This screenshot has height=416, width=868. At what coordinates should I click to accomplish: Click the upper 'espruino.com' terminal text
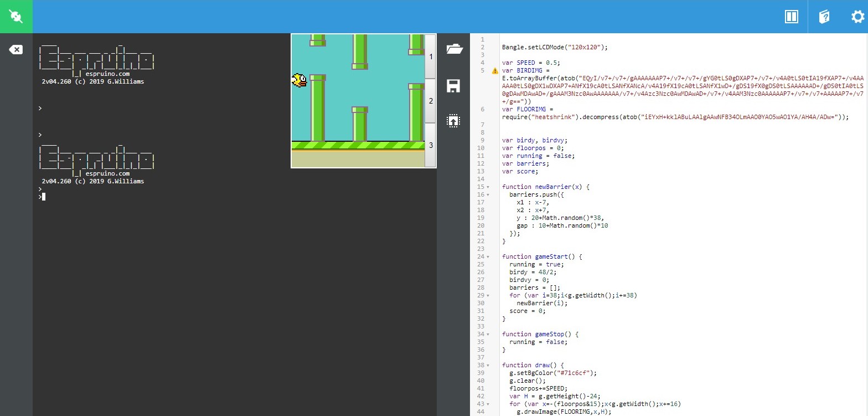[x=108, y=74]
